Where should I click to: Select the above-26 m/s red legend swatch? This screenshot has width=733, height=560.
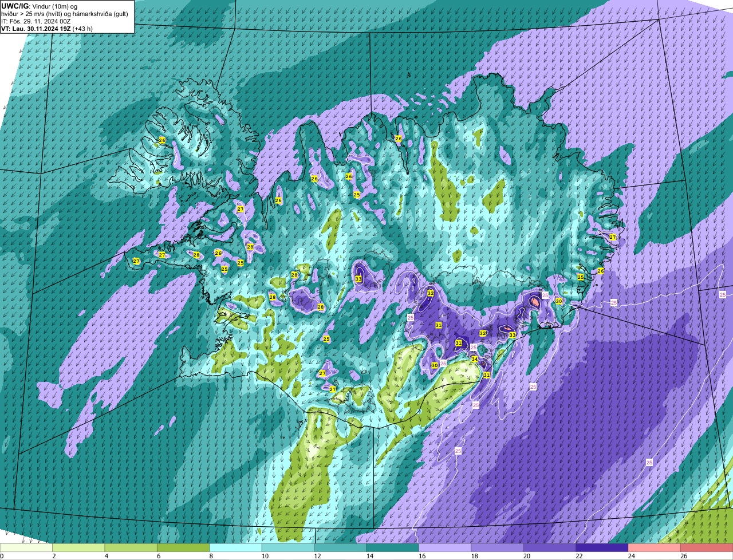(x=707, y=547)
